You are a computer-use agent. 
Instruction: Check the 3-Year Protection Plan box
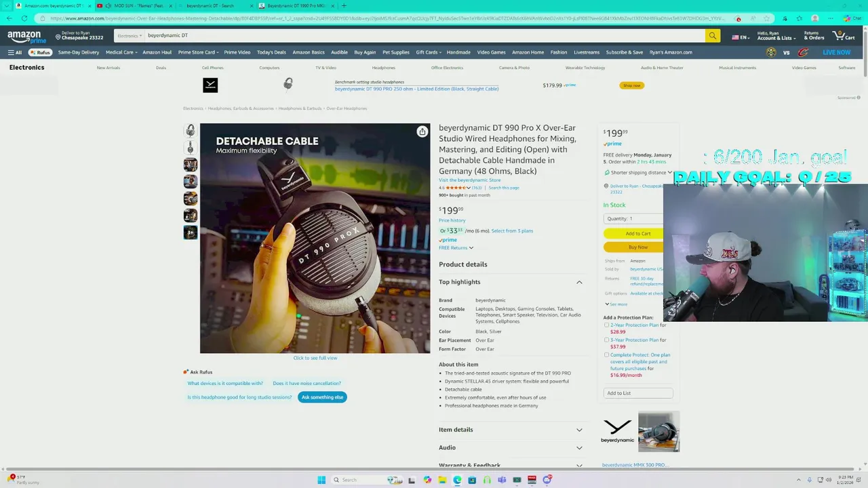click(606, 340)
